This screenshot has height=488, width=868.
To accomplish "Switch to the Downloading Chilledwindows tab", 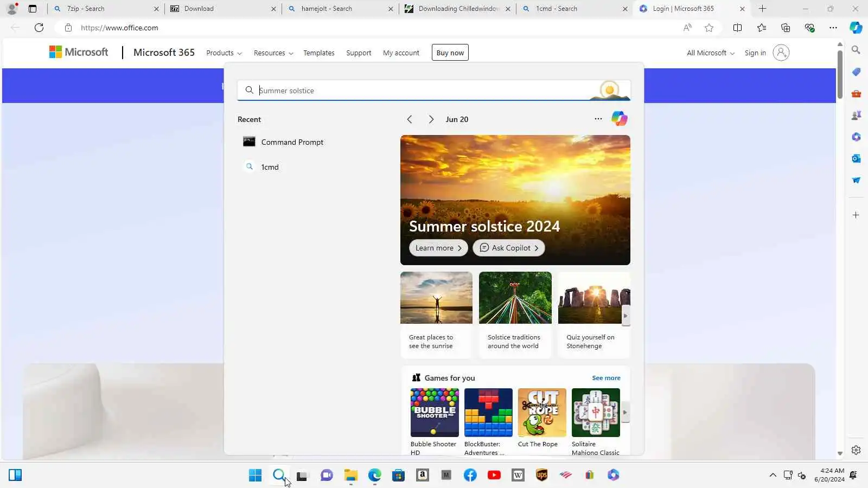I will (x=457, y=9).
